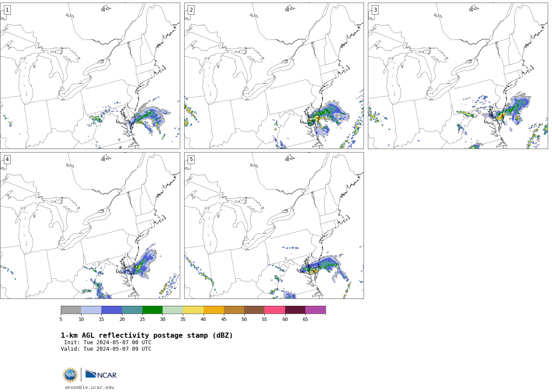This screenshot has width=552, height=392.
Task: Open ensemble member 3 reflectivity map
Action: tap(458, 76)
